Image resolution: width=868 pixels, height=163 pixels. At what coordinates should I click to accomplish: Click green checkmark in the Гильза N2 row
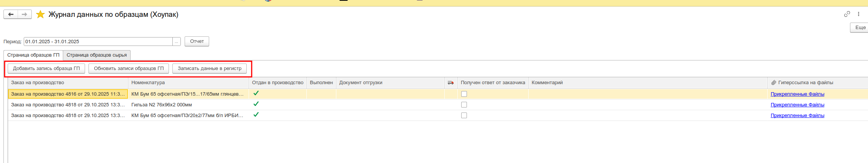click(x=256, y=104)
